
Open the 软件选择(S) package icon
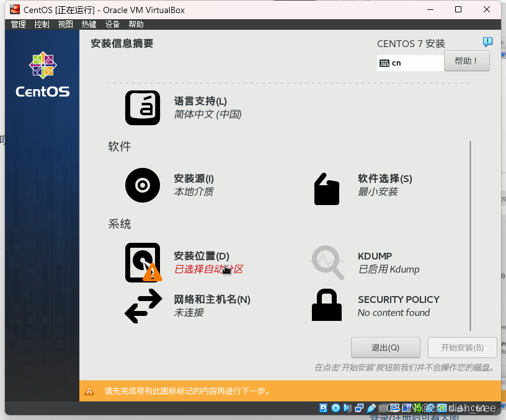(327, 189)
